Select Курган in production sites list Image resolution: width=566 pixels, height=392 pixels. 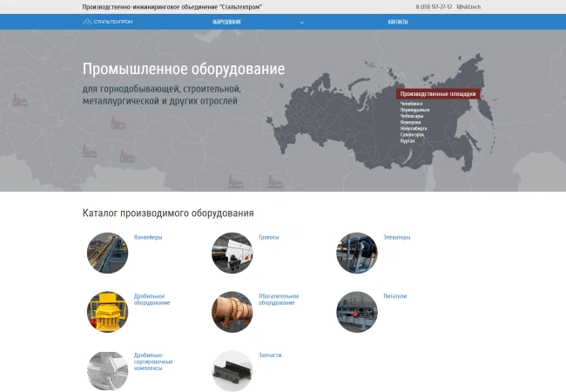pos(408,140)
